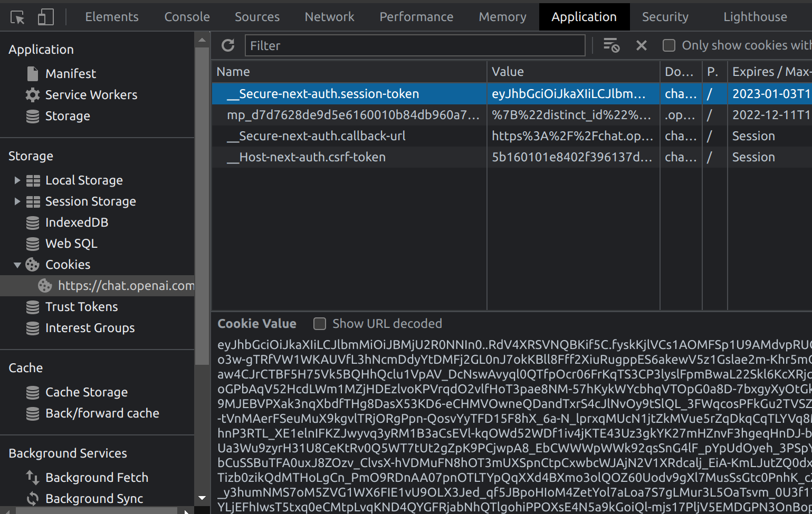This screenshot has width=812, height=514.
Task: Expand the Local Storage tree
Action: (x=17, y=180)
